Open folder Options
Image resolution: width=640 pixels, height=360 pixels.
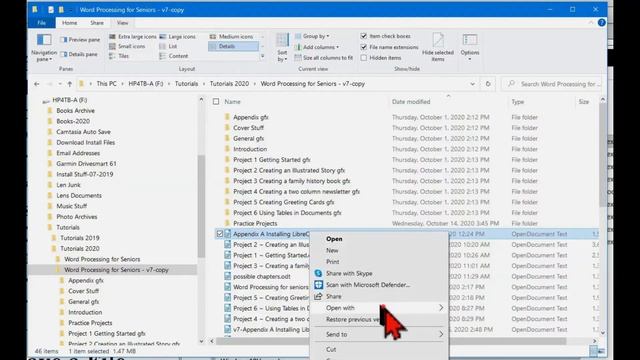[x=470, y=47]
